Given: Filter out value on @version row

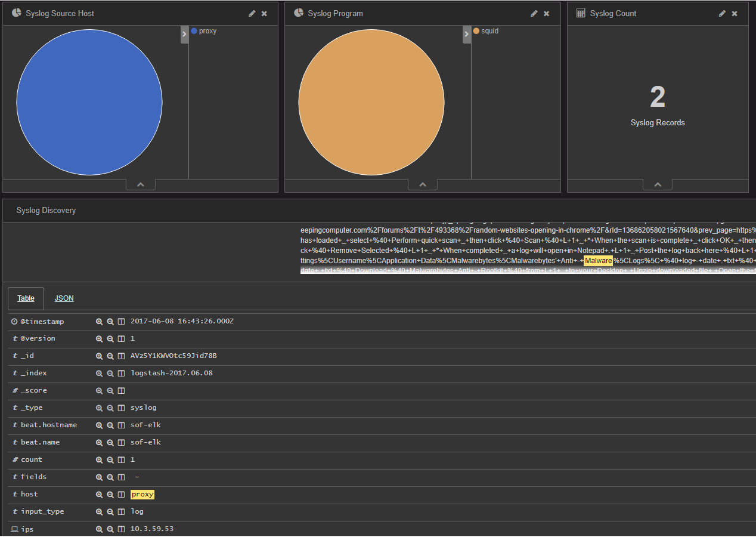Looking at the screenshot, I should (110, 338).
